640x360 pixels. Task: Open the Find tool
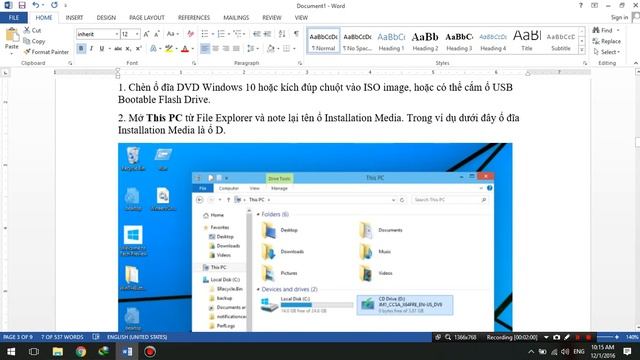click(603, 30)
